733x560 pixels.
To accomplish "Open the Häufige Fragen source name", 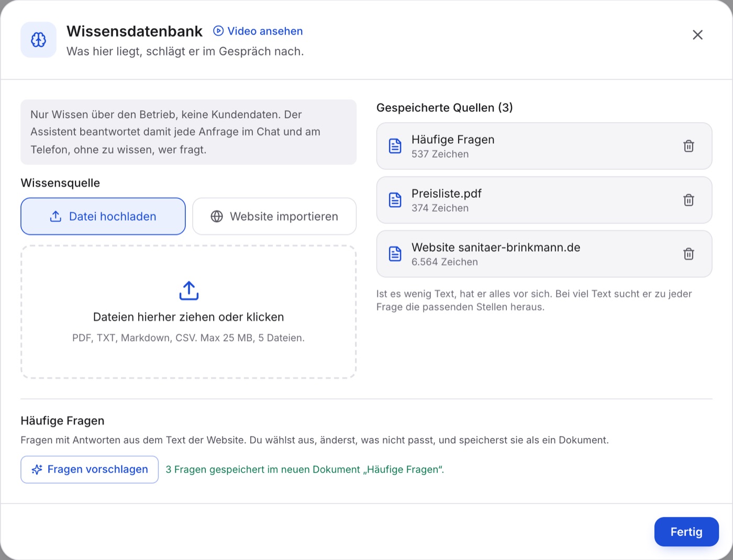I will coord(453,140).
